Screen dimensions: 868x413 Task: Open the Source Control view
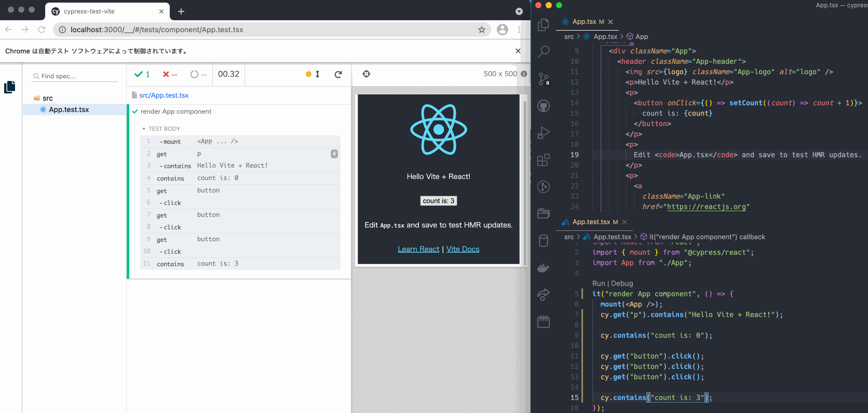(x=544, y=79)
